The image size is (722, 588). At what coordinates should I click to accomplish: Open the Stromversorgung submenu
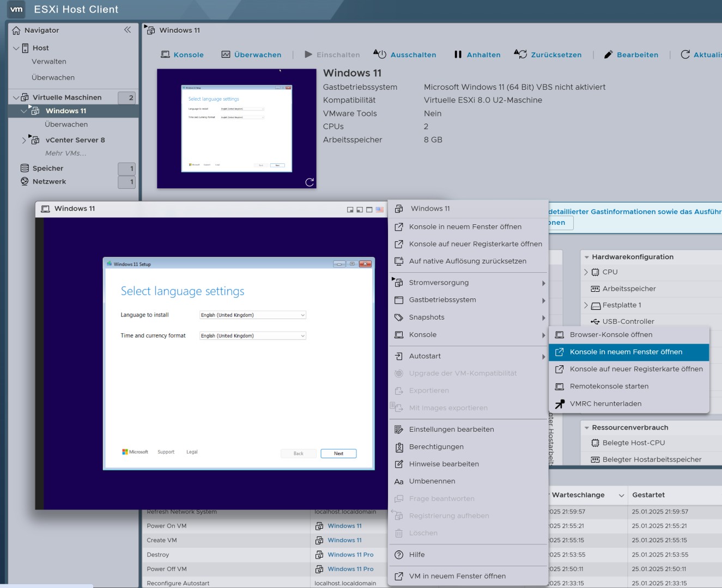pyautogui.click(x=469, y=283)
